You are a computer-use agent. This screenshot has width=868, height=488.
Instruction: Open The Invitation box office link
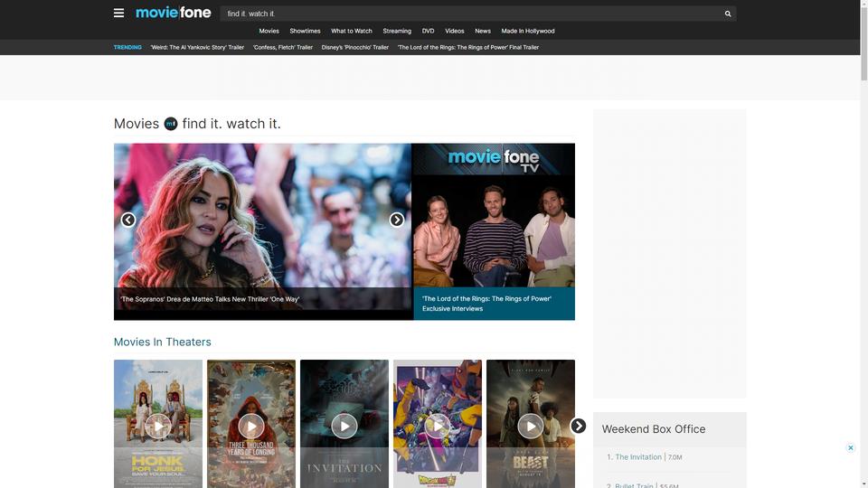click(x=638, y=457)
